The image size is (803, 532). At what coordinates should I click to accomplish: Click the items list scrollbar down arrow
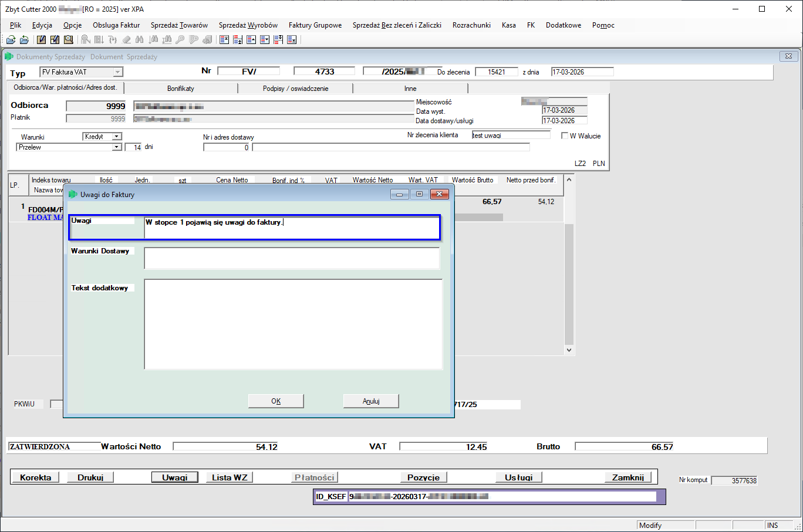[569, 350]
